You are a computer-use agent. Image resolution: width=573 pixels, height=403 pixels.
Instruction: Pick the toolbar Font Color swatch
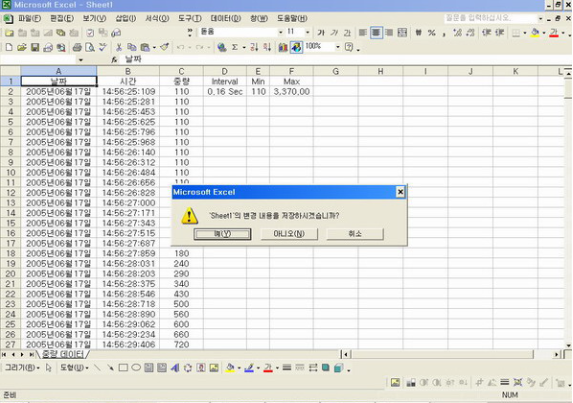[554, 33]
